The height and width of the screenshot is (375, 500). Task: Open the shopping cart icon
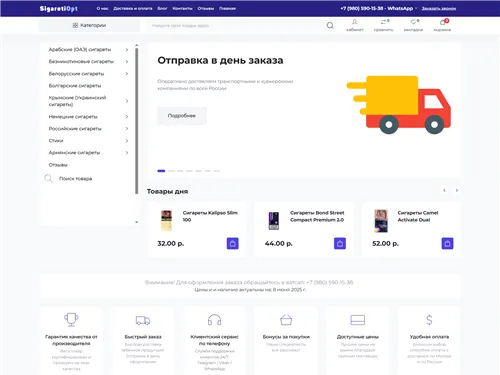442,25
